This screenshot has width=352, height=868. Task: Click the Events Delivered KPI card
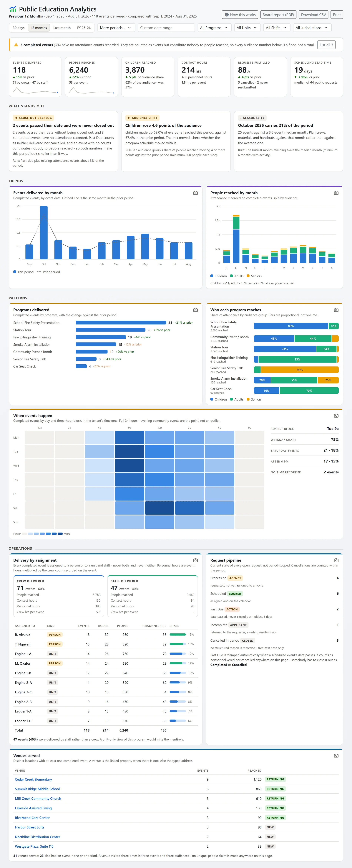coord(35,77)
